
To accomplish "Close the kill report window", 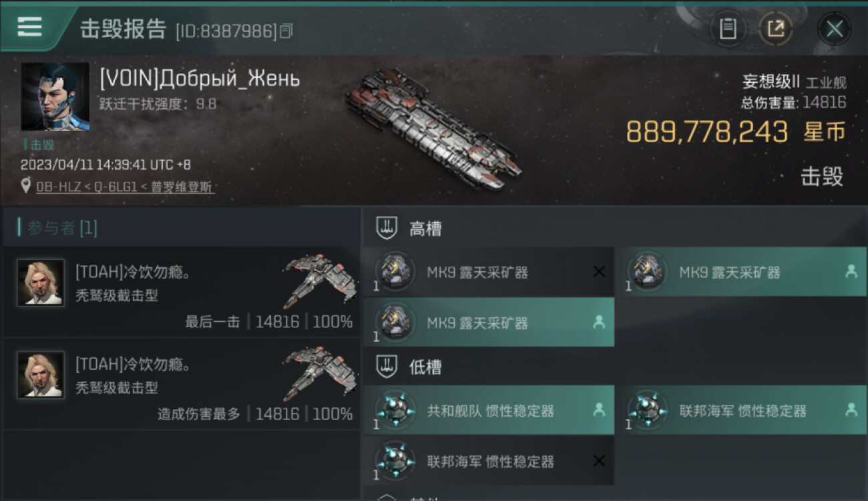I will [x=834, y=29].
